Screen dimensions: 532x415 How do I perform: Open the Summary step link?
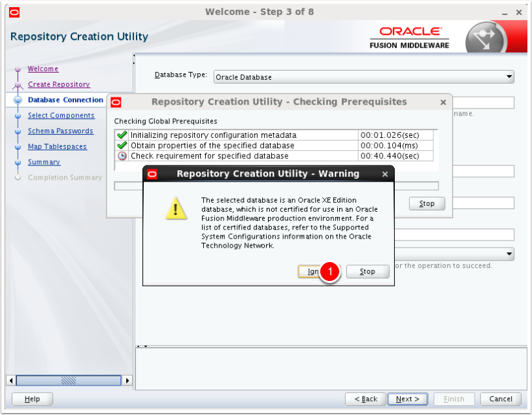click(44, 162)
